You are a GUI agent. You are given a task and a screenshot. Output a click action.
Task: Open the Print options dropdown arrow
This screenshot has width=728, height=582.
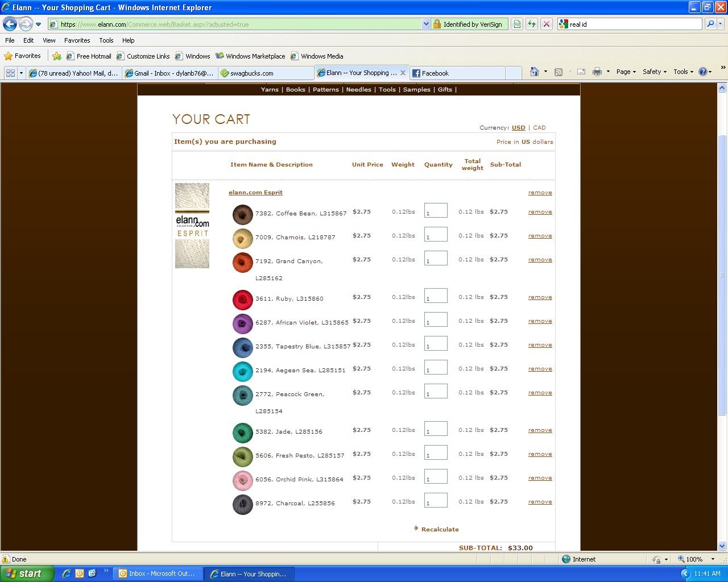tap(608, 72)
